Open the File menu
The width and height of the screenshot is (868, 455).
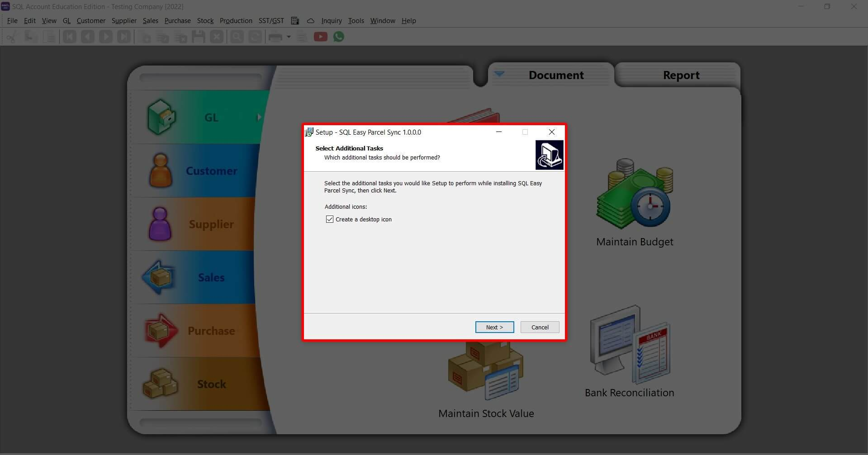coord(12,21)
